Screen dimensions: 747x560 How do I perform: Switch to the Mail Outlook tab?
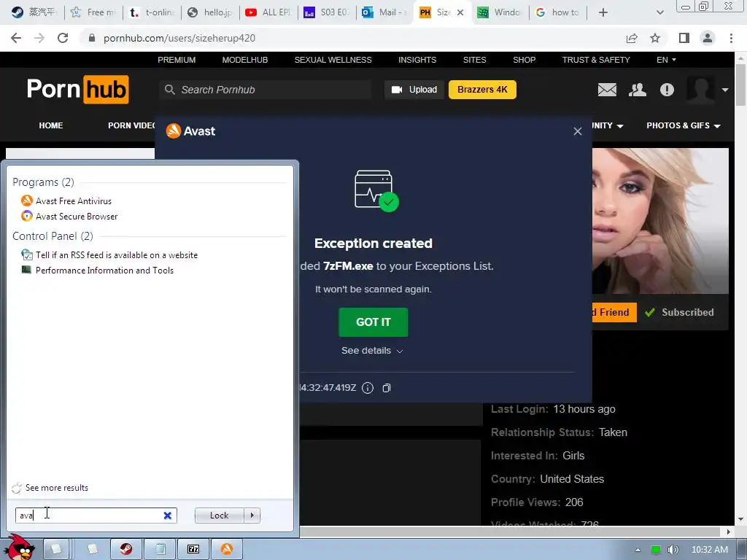coord(384,12)
